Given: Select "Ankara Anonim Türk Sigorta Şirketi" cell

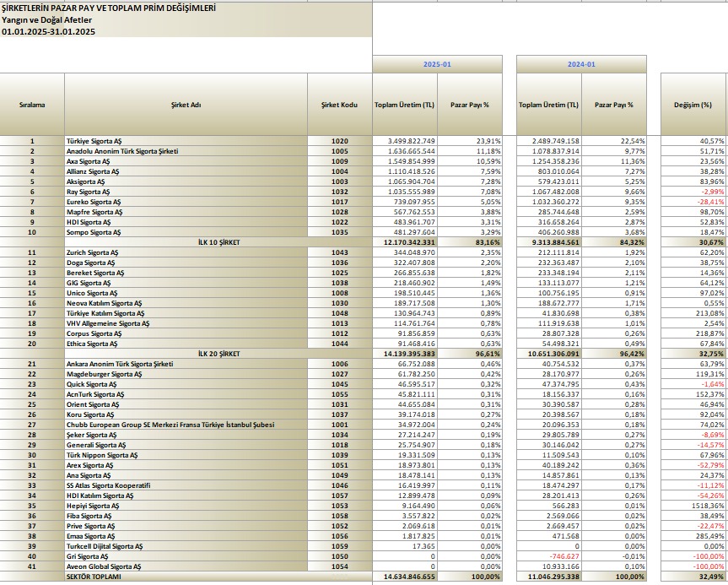Looking at the screenshot, I should coord(186,365).
